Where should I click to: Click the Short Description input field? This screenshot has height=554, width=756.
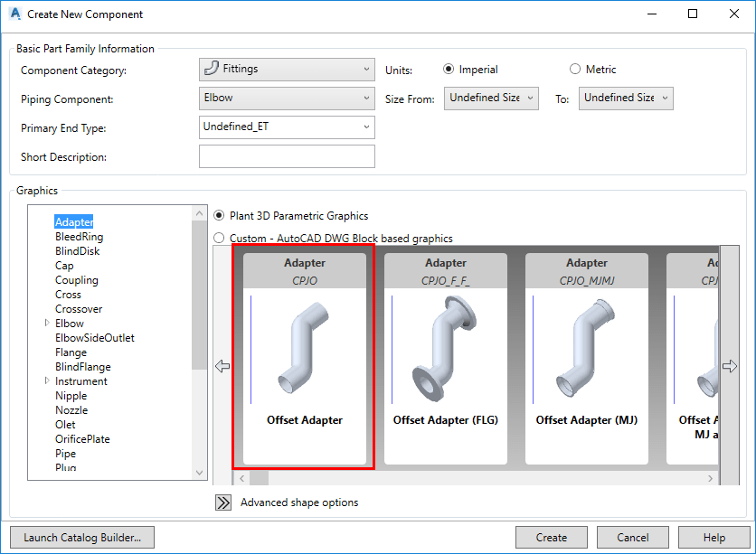[x=287, y=156]
